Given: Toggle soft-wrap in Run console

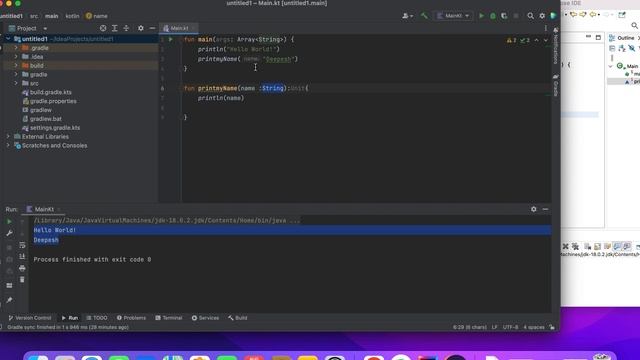Looking at the screenshot, I should coord(22,245).
